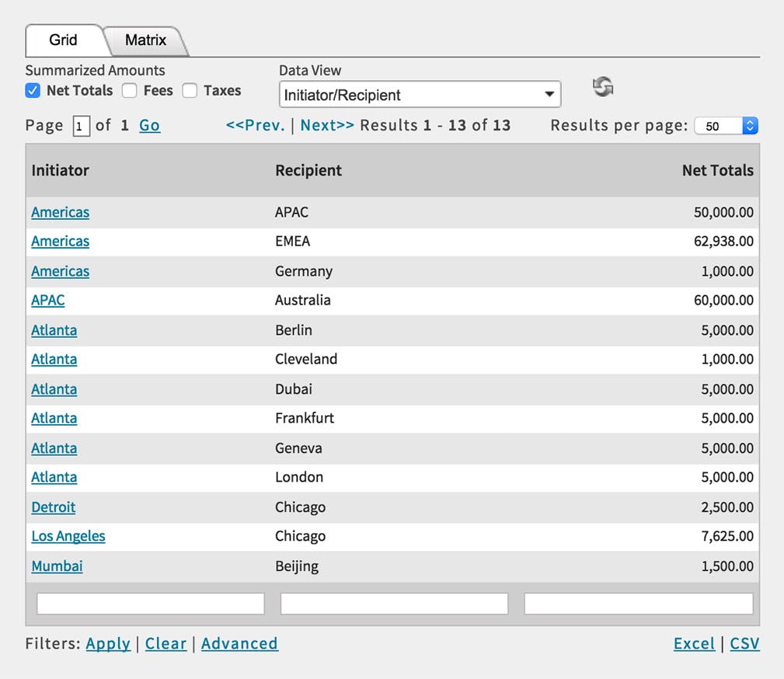Export results as CSV
The width and height of the screenshot is (784, 679).
(744, 643)
